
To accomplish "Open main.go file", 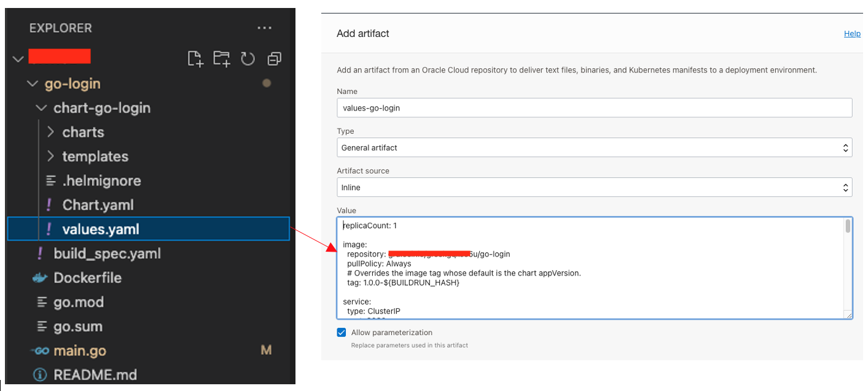I will click(80, 351).
